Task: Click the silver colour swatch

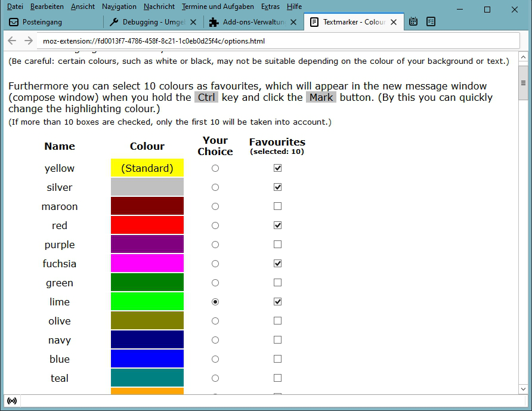Action: click(x=147, y=187)
